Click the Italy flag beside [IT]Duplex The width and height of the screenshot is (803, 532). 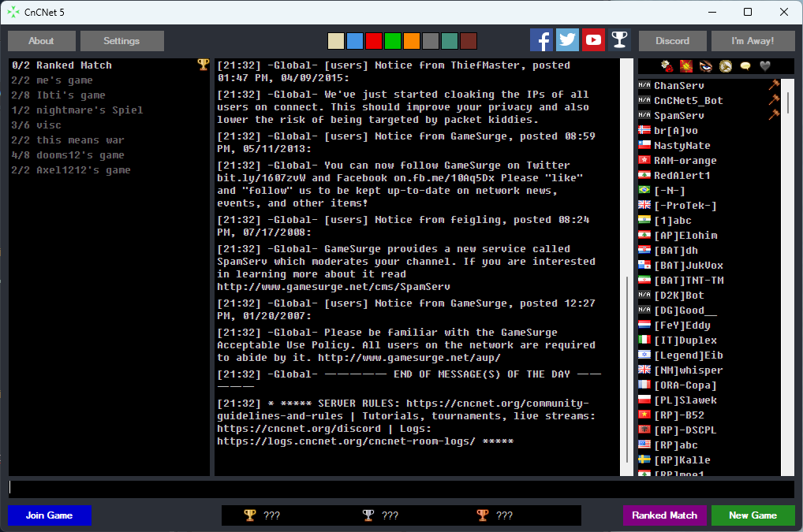pos(644,340)
